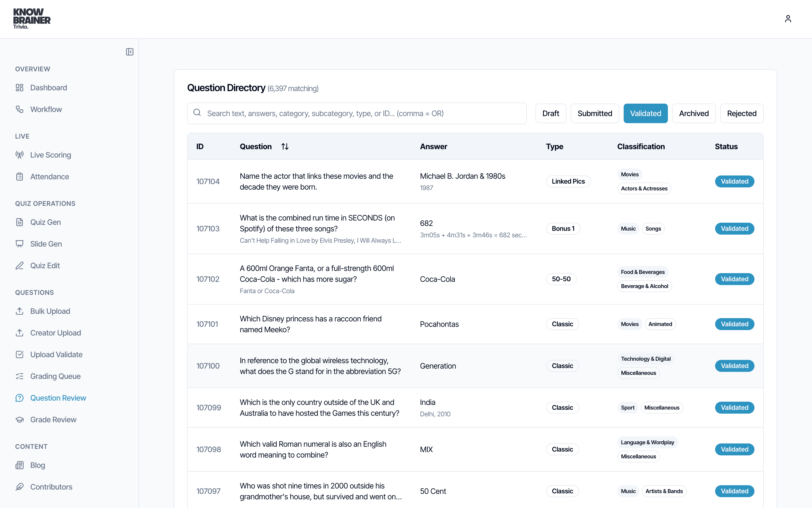This screenshot has width=812, height=508.
Task: Go to Workflow in the sidebar
Action: click(x=46, y=109)
